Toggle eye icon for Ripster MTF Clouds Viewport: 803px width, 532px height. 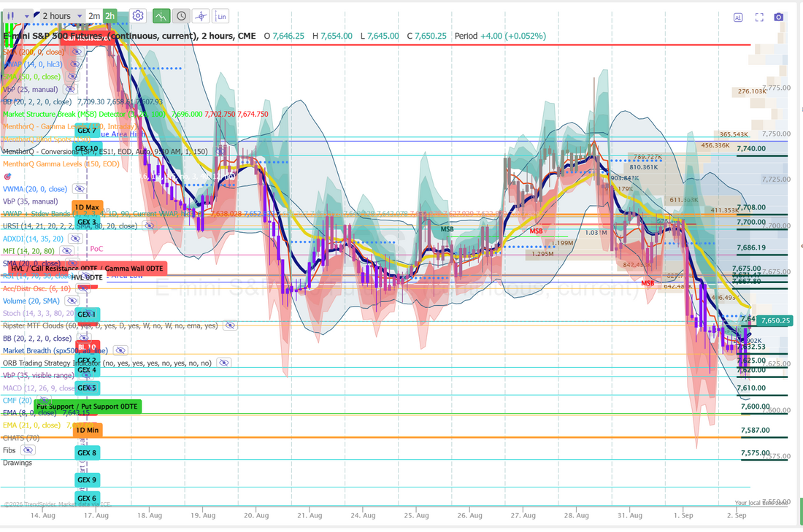click(231, 325)
